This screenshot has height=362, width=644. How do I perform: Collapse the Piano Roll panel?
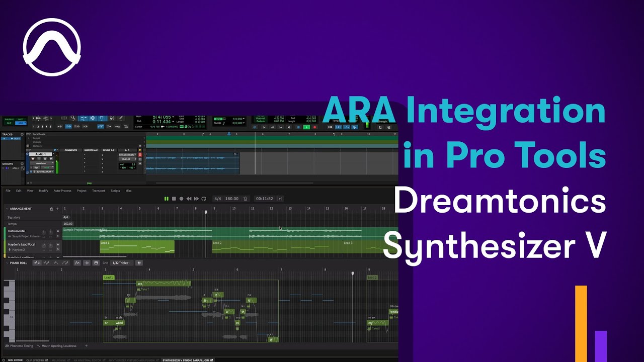coord(7,263)
